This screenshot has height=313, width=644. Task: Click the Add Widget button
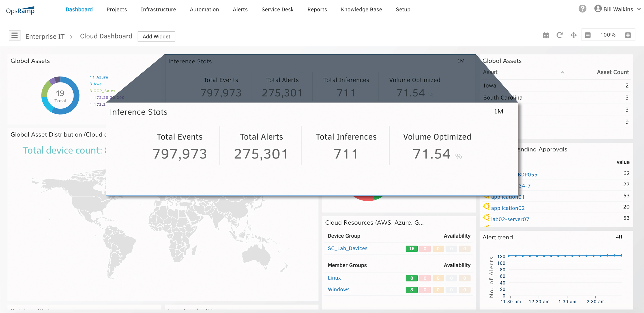point(156,36)
